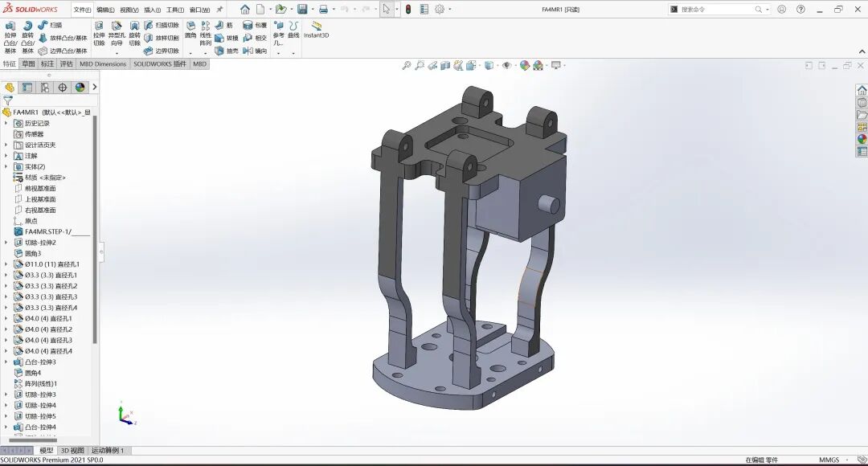Open the 异型孔向导 hole wizard
This screenshot has height=466, width=868.
click(x=117, y=34)
